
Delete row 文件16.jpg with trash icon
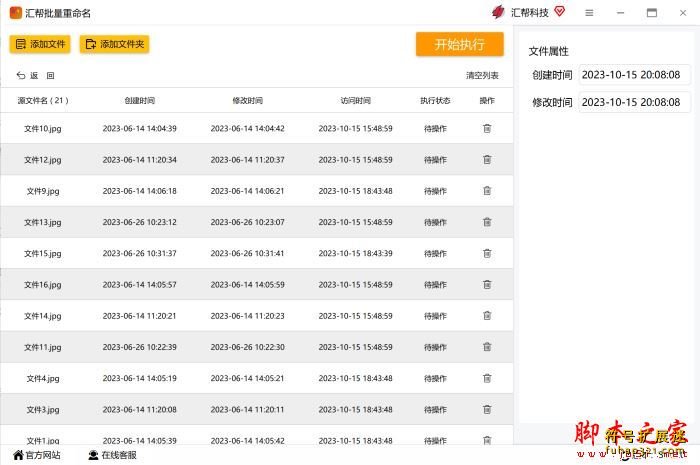tap(487, 285)
